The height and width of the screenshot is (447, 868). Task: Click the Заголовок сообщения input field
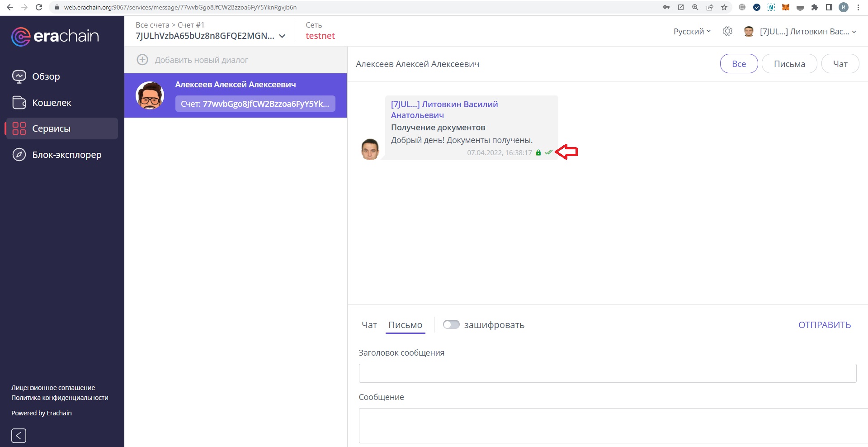607,373
